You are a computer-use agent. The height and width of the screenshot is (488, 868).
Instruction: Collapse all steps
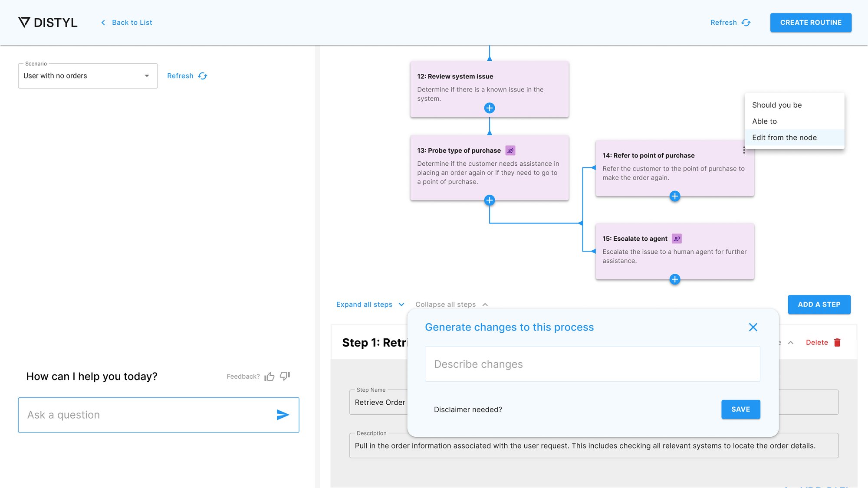click(451, 305)
